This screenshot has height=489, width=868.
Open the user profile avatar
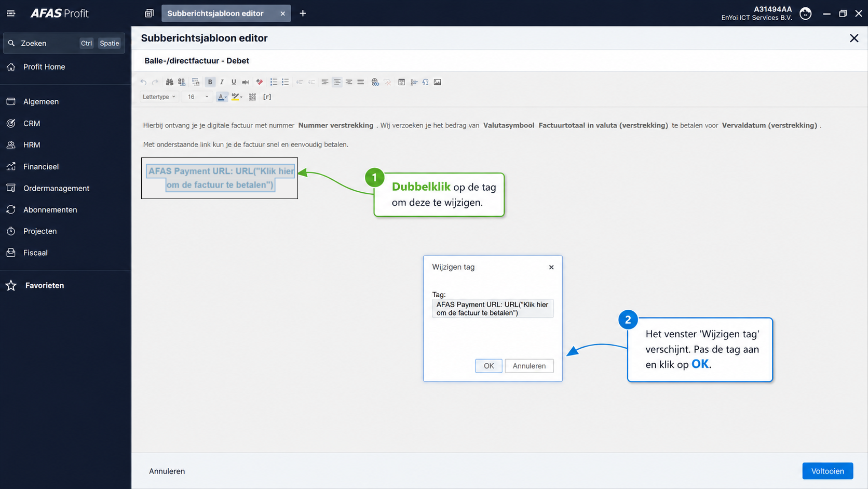(x=806, y=14)
